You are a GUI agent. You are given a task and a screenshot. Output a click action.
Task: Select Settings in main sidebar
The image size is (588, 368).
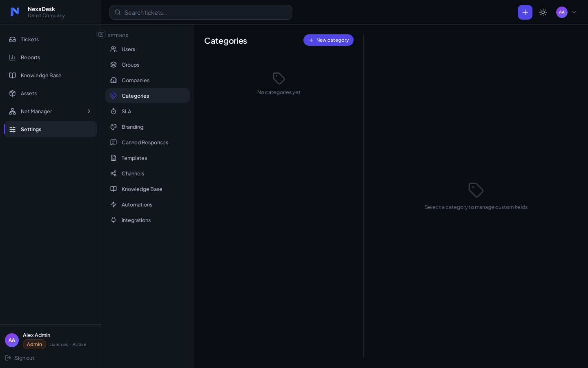click(50, 129)
